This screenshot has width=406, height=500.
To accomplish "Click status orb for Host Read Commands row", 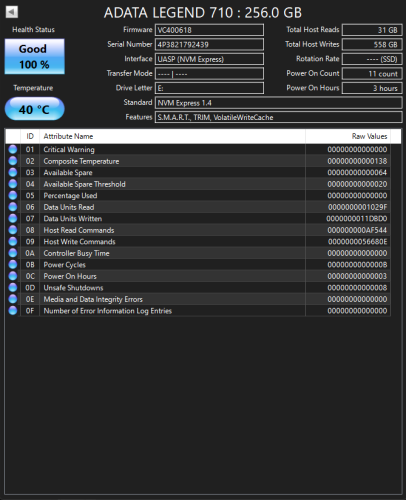I will click(x=13, y=230).
